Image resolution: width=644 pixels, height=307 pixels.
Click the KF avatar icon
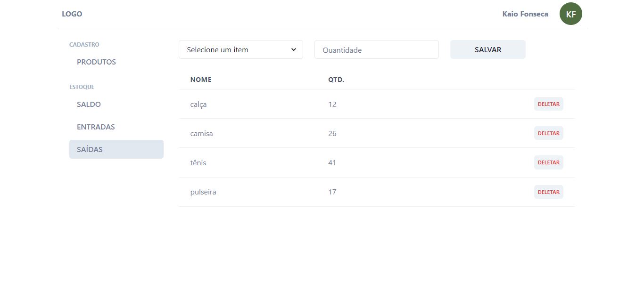(570, 14)
